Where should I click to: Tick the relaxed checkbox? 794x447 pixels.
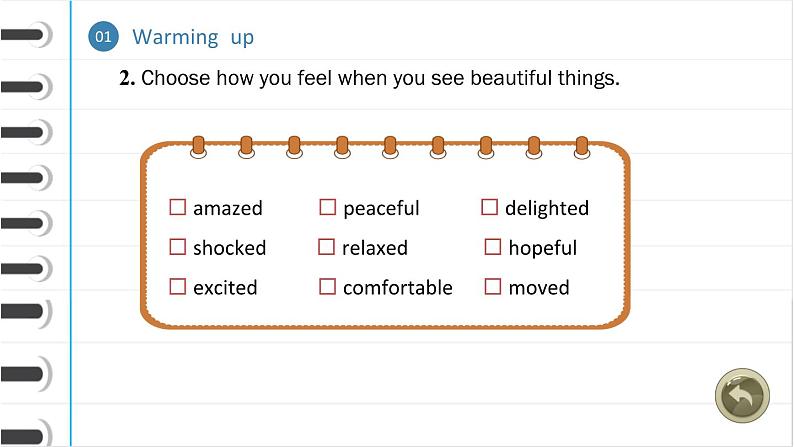coord(327,247)
